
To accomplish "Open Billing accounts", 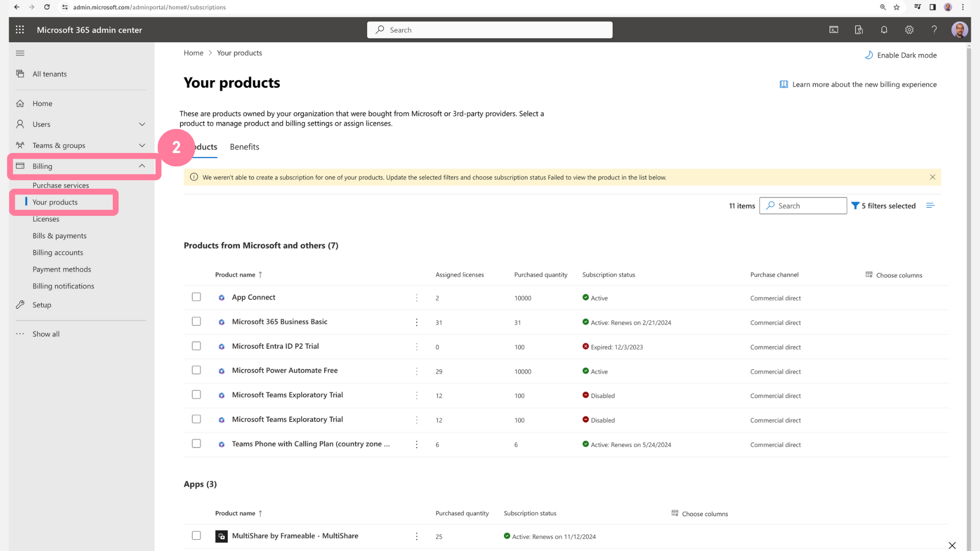I will coord(58,253).
